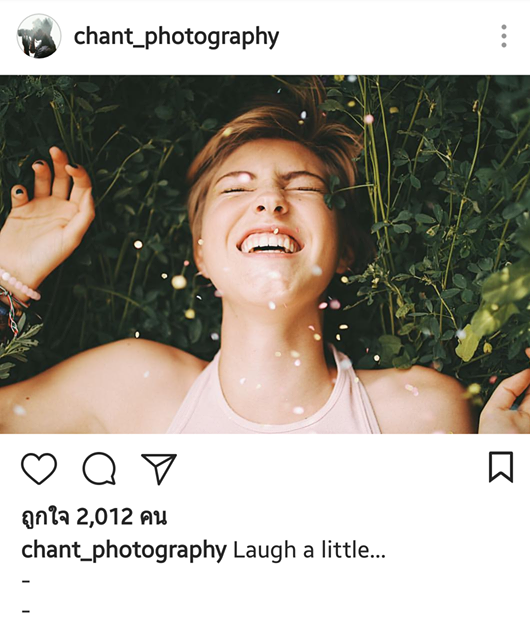Open the three-dot more options menu
This screenshot has height=637, width=530.
504,36
